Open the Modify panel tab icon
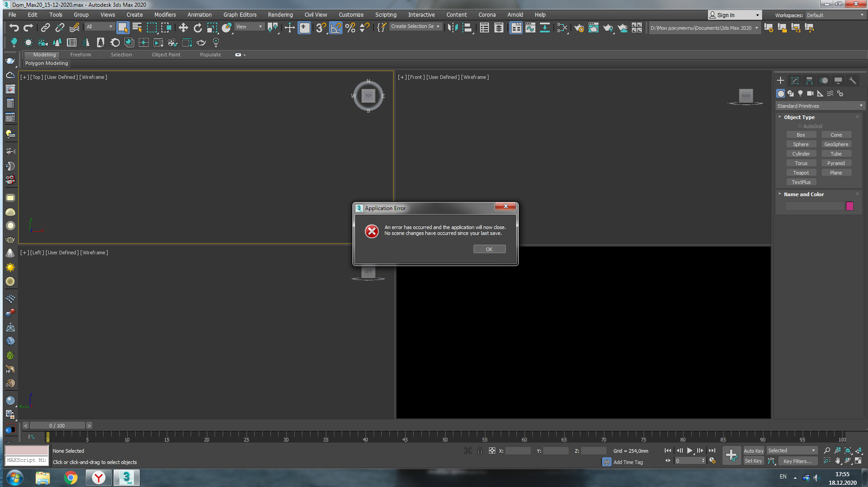 (x=795, y=81)
